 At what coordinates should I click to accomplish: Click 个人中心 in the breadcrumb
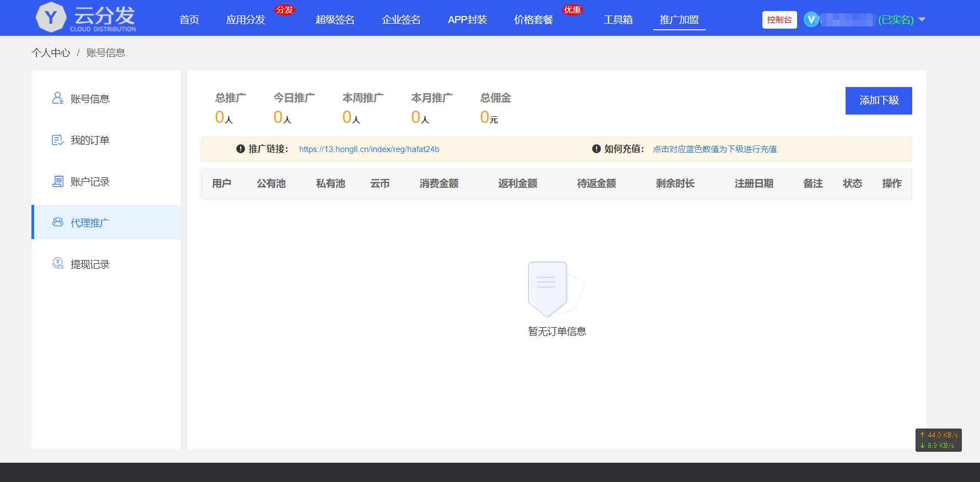pos(51,53)
